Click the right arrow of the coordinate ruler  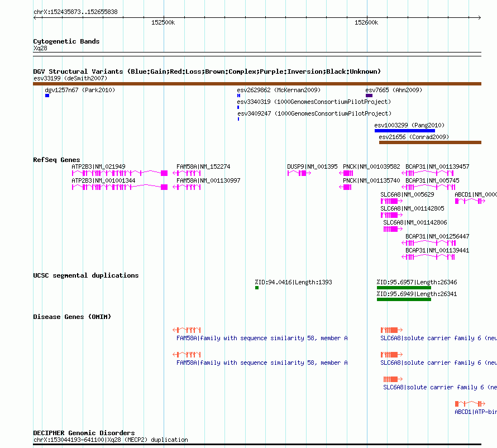(479, 17)
